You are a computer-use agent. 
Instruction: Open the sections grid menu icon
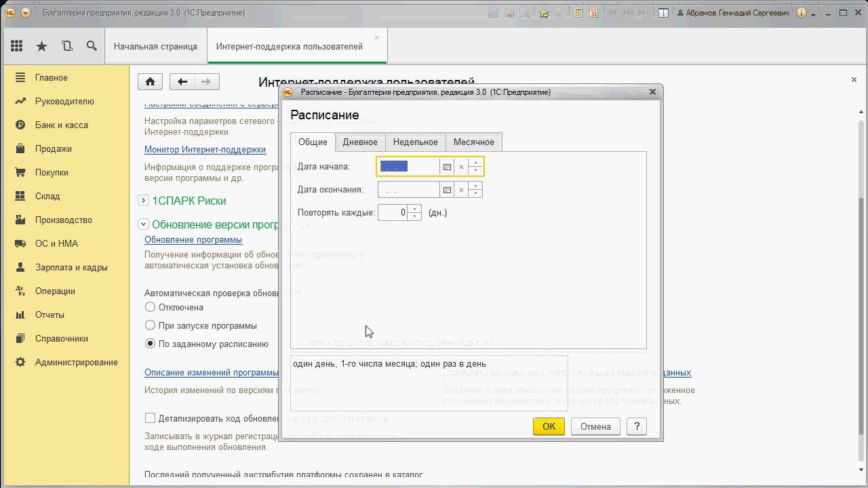point(17,46)
